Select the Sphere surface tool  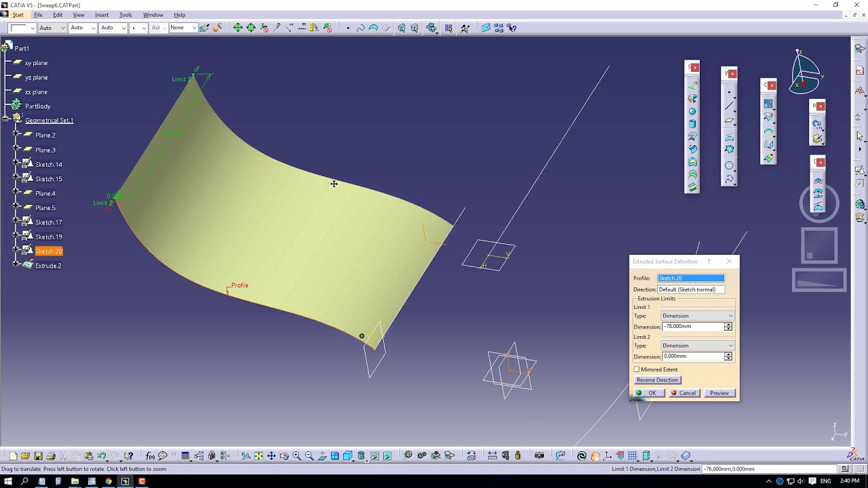[x=692, y=111]
